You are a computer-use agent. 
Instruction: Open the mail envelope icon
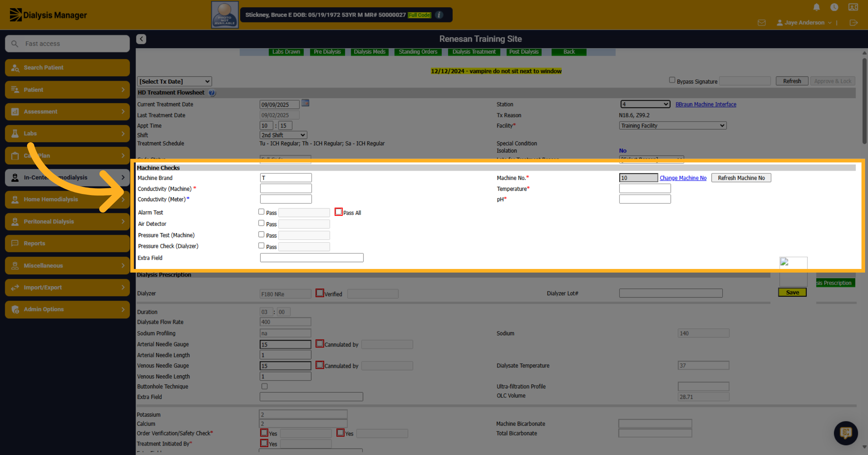[762, 22]
